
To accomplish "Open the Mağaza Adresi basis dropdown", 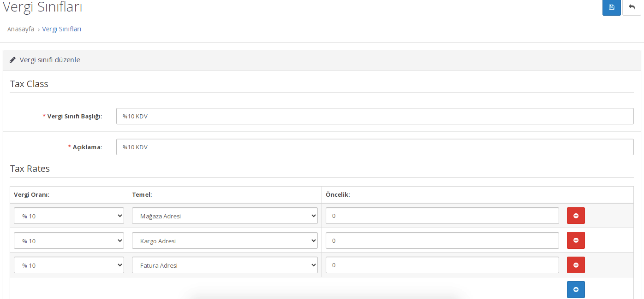I will pyautogui.click(x=225, y=216).
